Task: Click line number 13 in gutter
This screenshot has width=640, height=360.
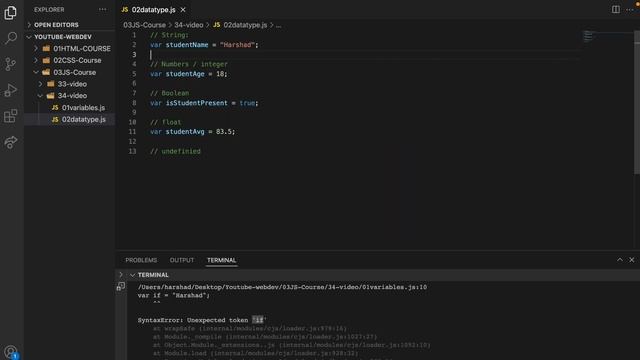Action: (132, 151)
